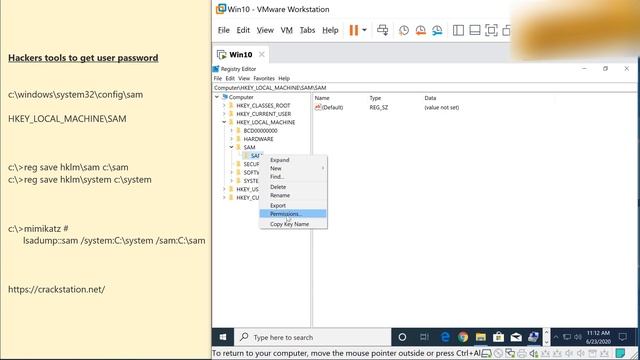This screenshot has height=360, width=640.
Task: Open the Registry Editor Help menu
Action: [284, 78]
